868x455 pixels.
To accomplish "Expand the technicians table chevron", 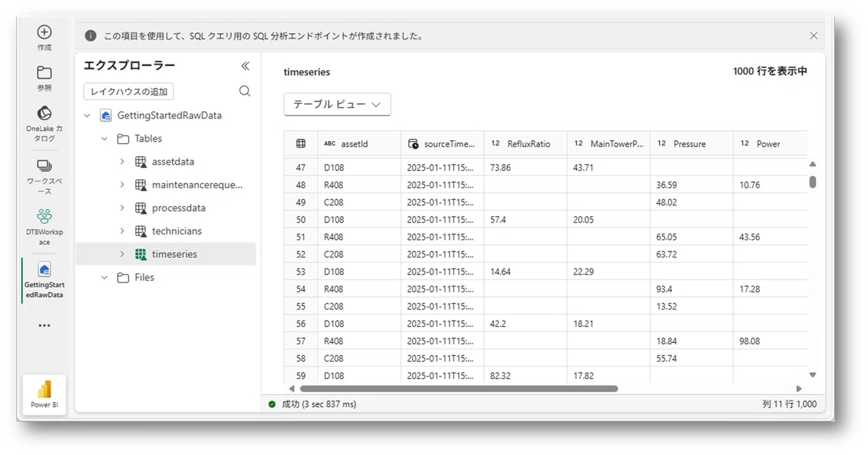I will [122, 231].
